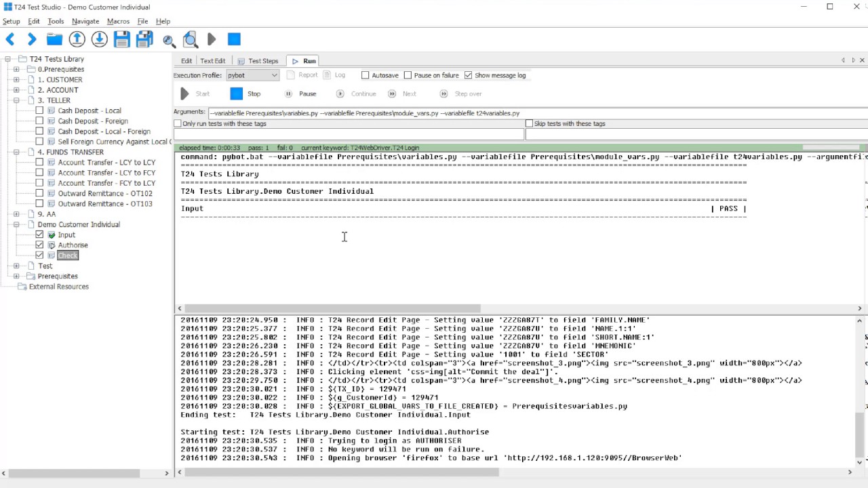This screenshot has width=868, height=488.
Task: Switch to the Test Steps tab
Action: coord(258,61)
